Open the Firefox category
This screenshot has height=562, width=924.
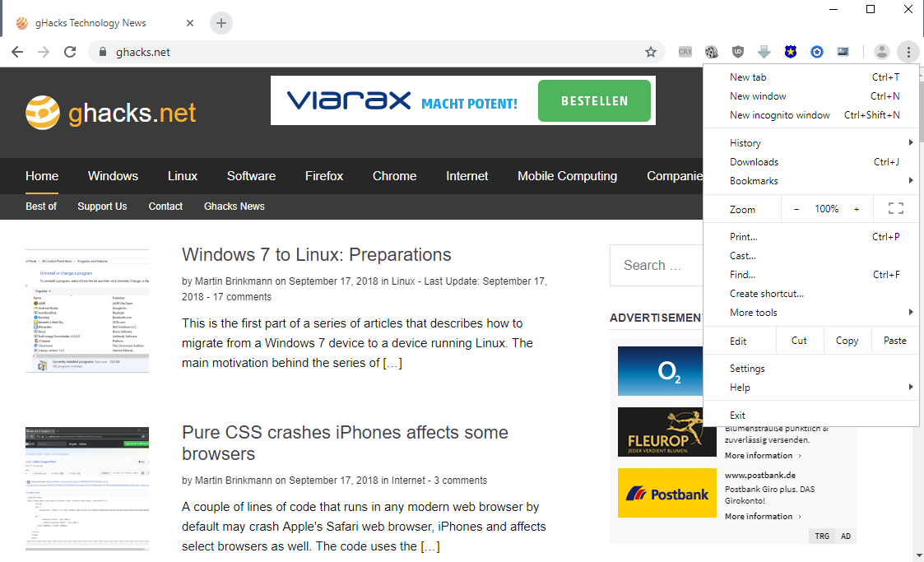tap(324, 176)
